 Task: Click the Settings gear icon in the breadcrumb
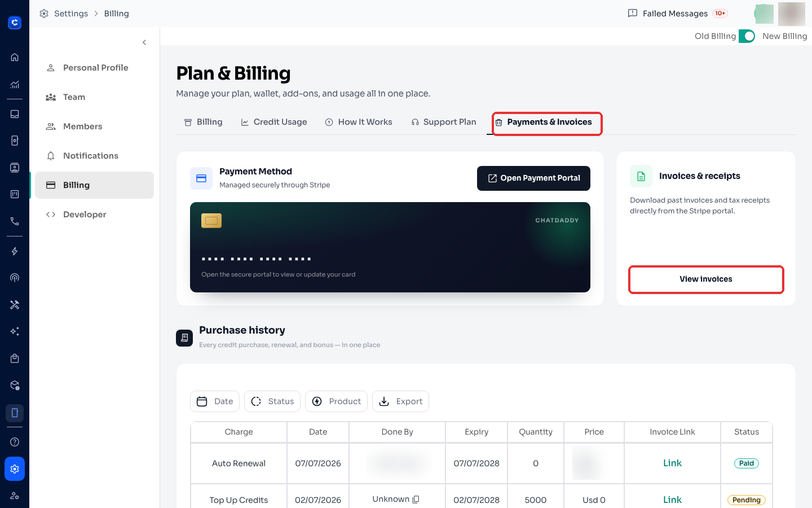tap(44, 14)
